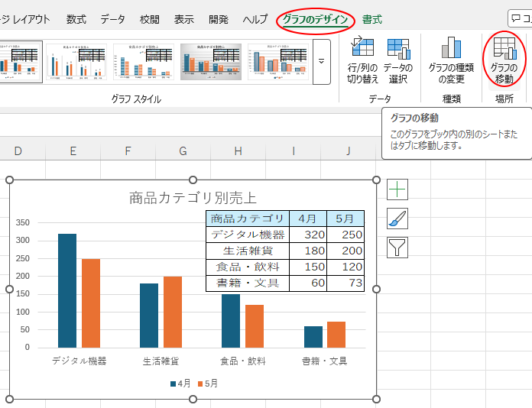Click orange 5月 bar for 生活雑貨
Screen dimensions: 532x408
coord(173,312)
